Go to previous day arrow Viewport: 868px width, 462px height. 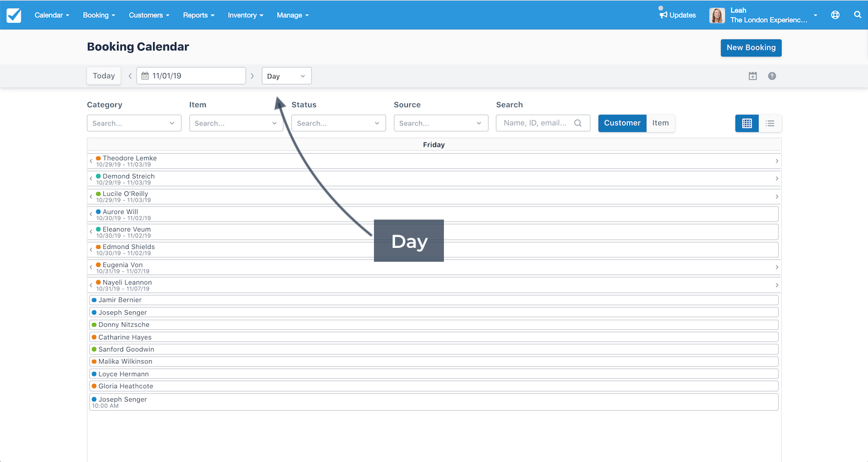tap(130, 76)
